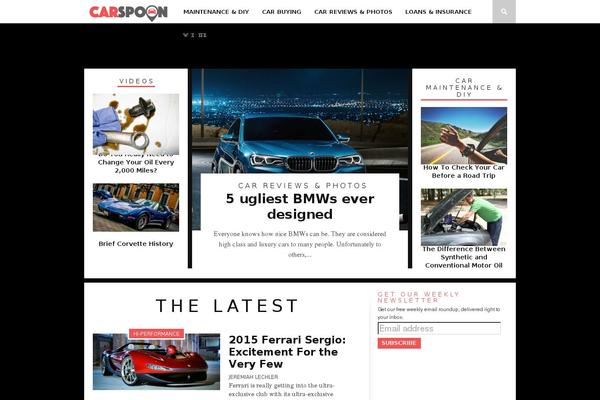
Task: Select the Car Reviews & Photos category label
Action: click(x=302, y=186)
